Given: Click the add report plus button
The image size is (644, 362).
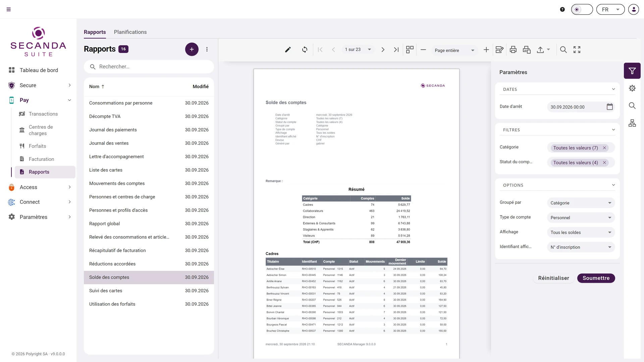Looking at the screenshot, I should point(192,49).
